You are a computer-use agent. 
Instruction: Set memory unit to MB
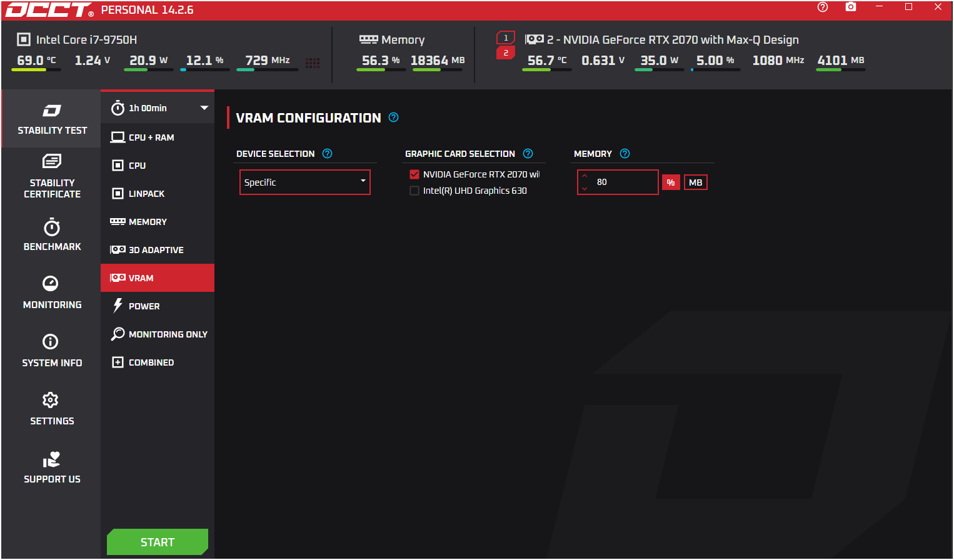pyautogui.click(x=696, y=182)
